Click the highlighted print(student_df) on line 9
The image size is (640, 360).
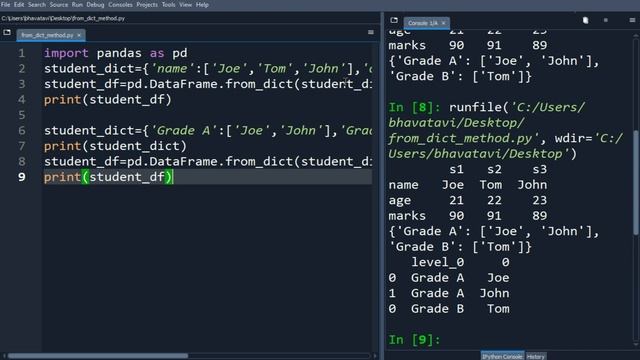click(108, 177)
